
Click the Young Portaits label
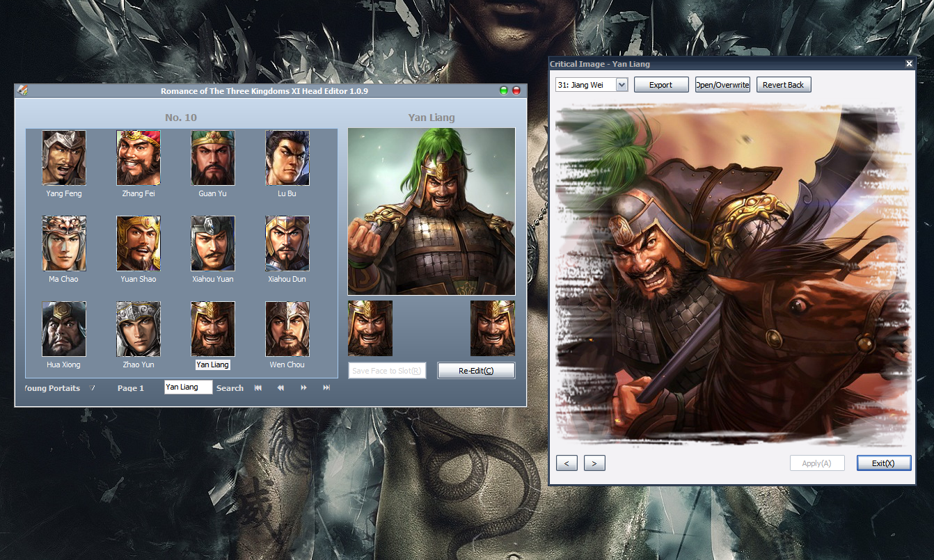(52, 388)
